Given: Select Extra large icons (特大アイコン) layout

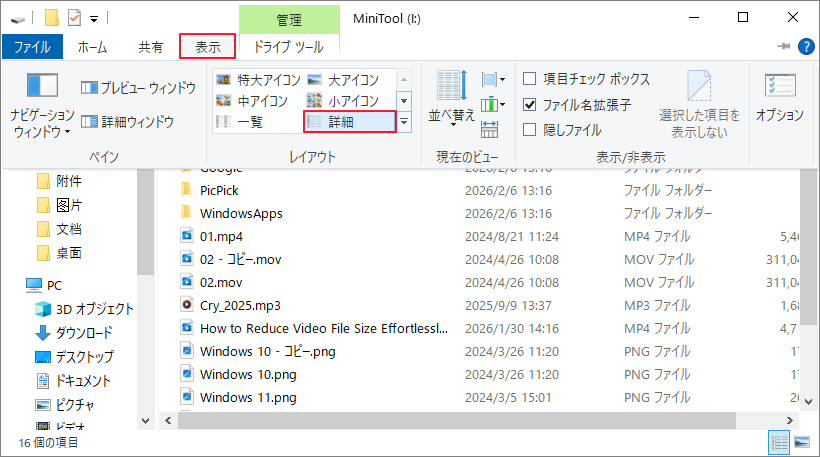Looking at the screenshot, I should click(x=258, y=80).
